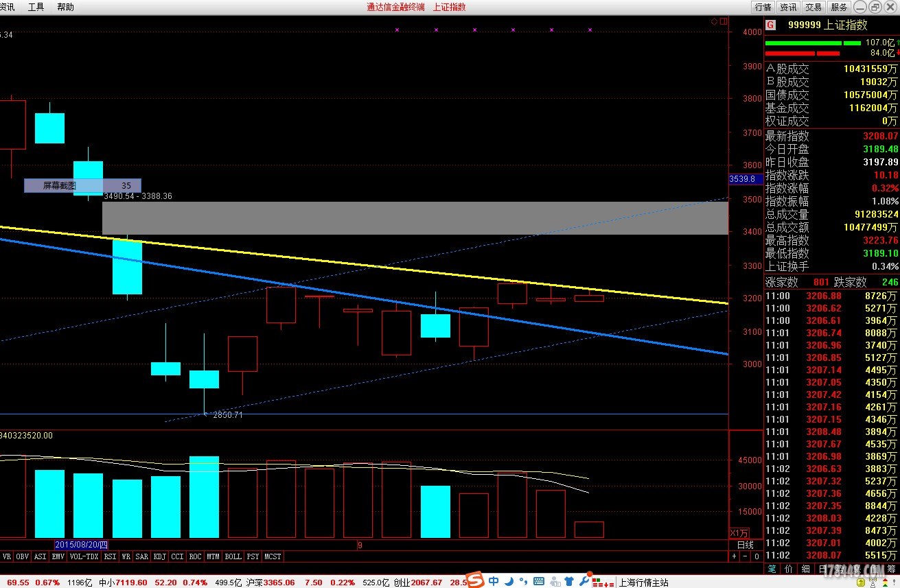Click the − zoom button under 日线

(x=745, y=556)
